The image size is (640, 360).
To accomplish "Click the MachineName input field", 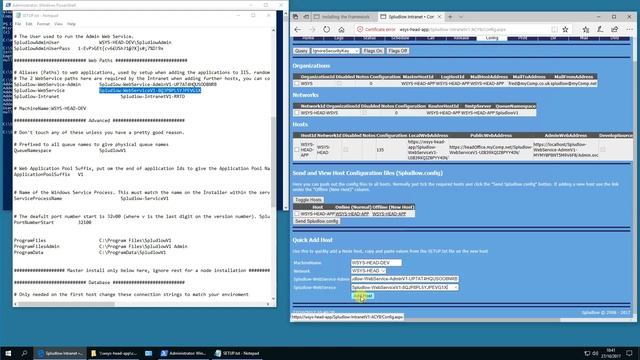I will pyautogui.click(x=376, y=263).
